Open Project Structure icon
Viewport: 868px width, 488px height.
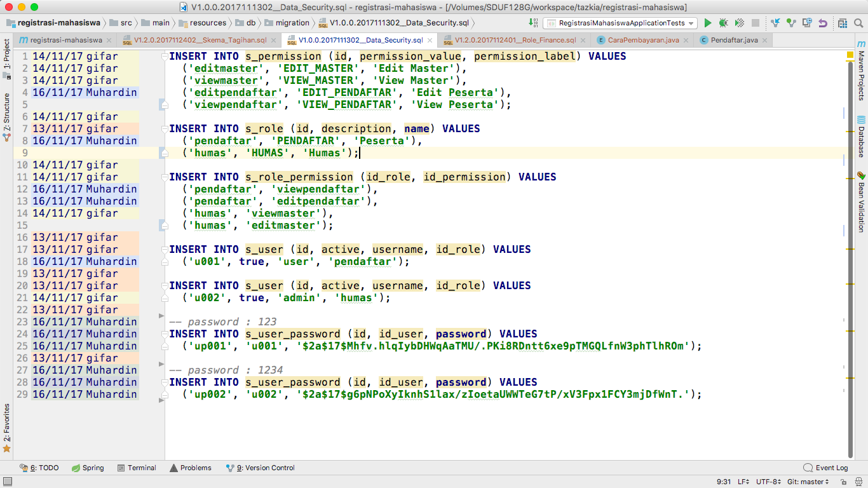pyautogui.click(x=842, y=23)
